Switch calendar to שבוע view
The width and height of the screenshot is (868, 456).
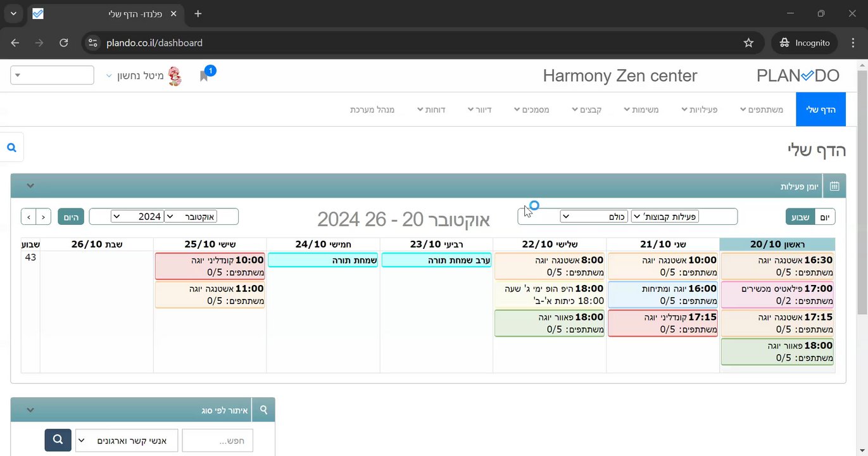[x=800, y=217]
